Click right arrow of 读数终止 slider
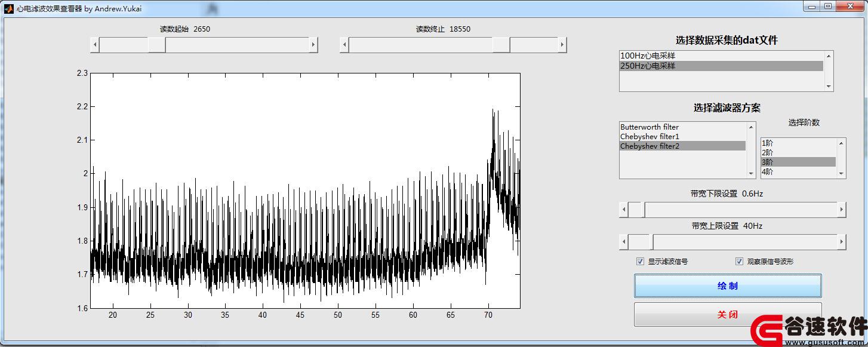This screenshot has width=868, height=347. [562, 45]
